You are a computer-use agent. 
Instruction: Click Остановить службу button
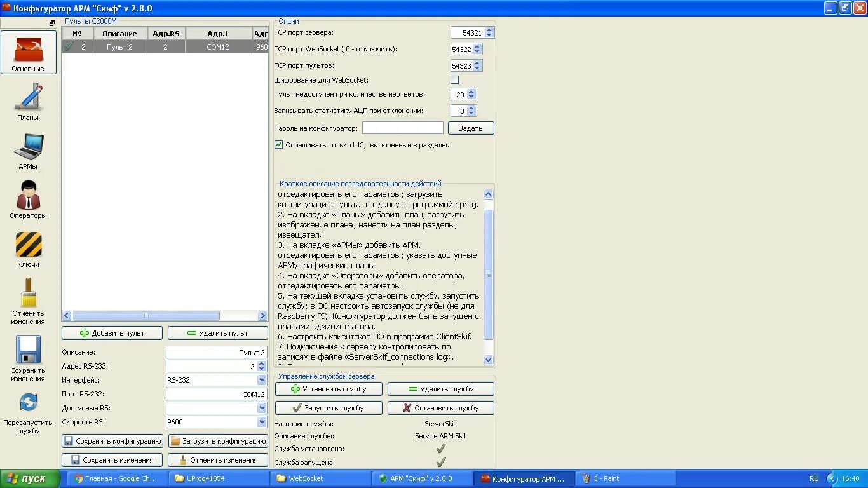[x=441, y=408]
